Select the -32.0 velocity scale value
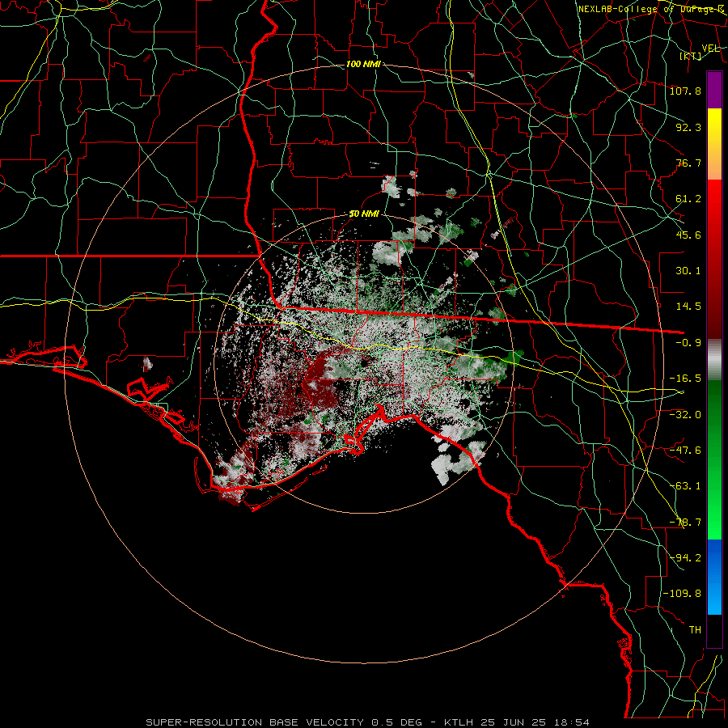 (685, 414)
